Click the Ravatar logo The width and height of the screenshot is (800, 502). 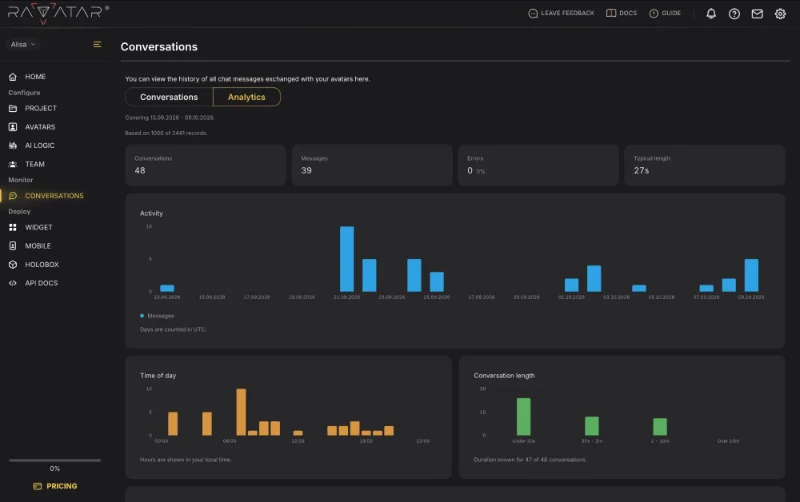58,12
